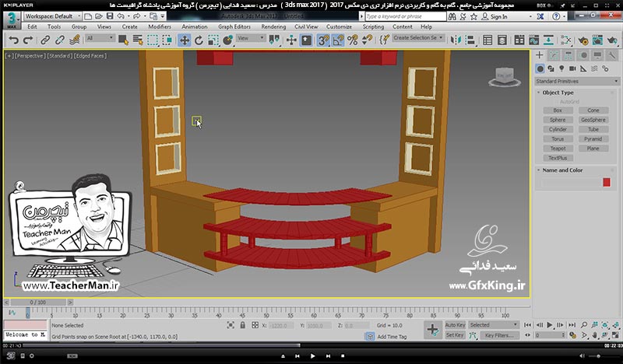Open the Layer Explorer icon
This screenshot has width=623, height=364.
502,40
